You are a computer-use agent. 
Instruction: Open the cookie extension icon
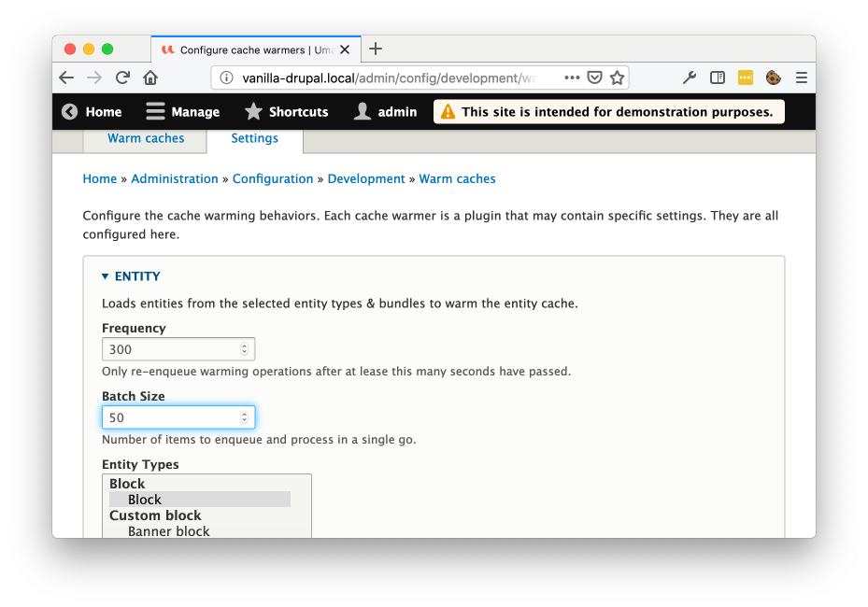coord(774,78)
